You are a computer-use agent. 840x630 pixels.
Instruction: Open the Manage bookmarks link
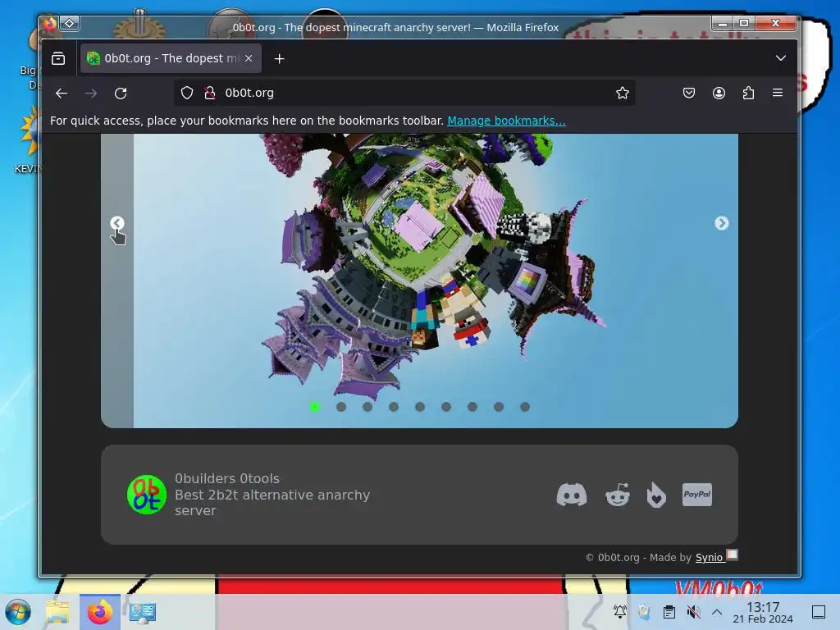coord(506,121)
